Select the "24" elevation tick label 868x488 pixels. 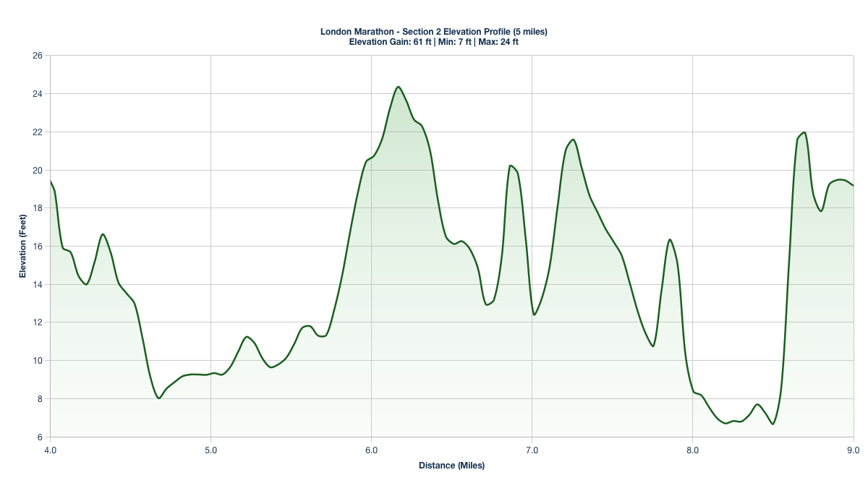click(38, 94)
